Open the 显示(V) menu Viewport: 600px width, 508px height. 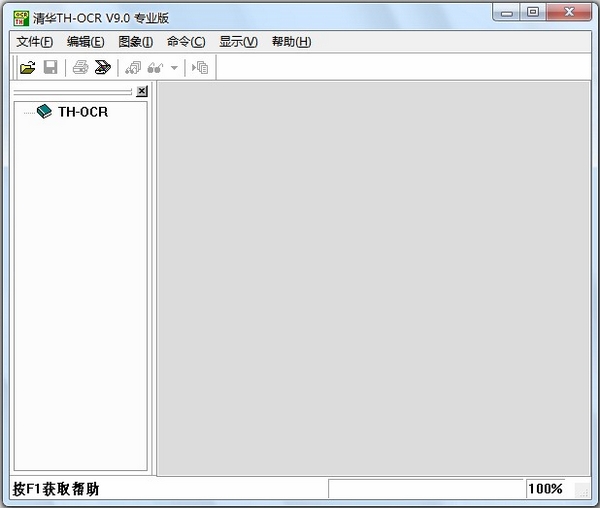click(x=238, y=41)
